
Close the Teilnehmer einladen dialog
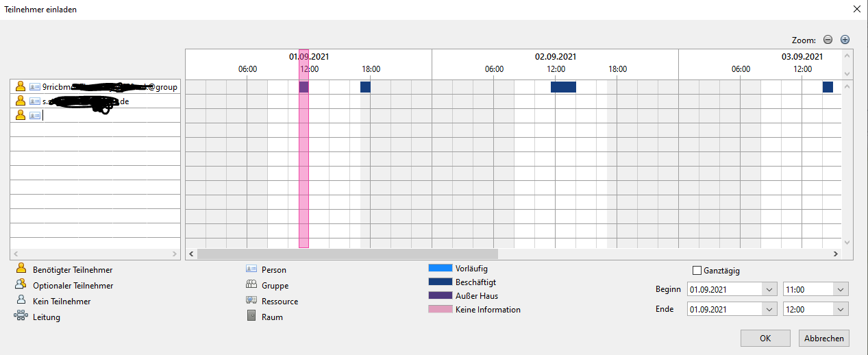(x=856, y=10)
